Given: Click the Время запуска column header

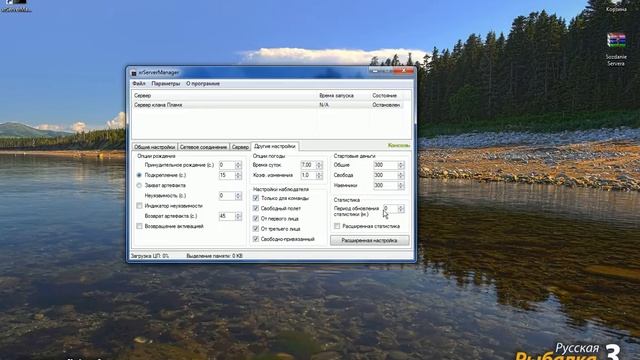Looking at the screenshot, I should 344,96.
